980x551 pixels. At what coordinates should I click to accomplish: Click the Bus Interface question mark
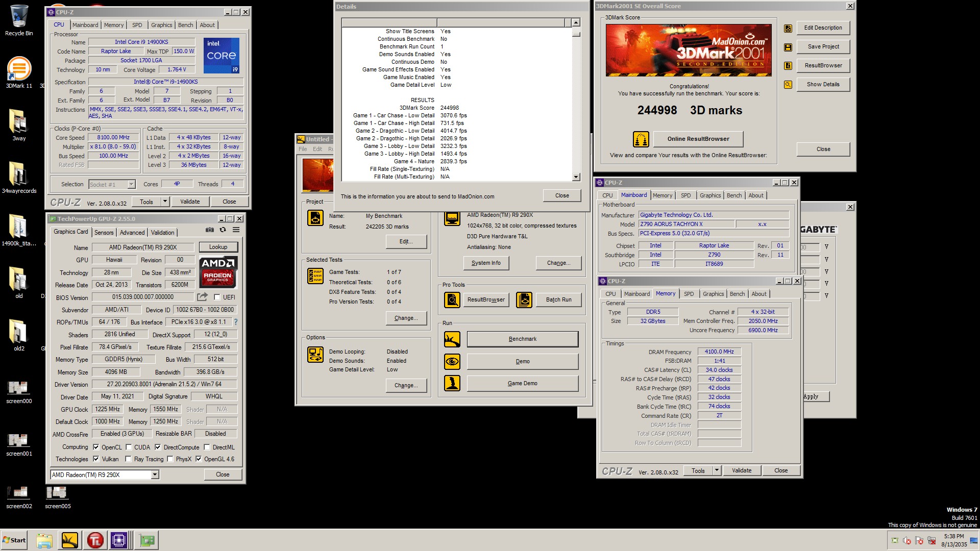point(236,322)
